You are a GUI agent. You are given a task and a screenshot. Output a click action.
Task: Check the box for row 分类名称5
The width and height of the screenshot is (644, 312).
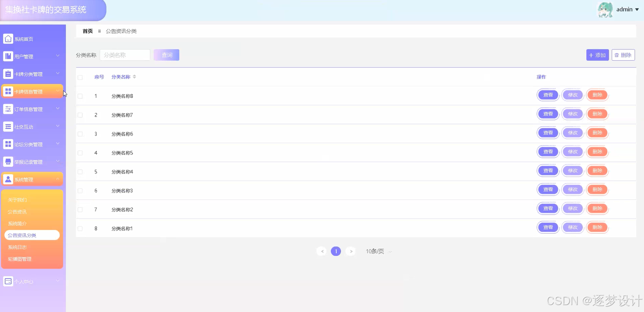tap(80, 153)
